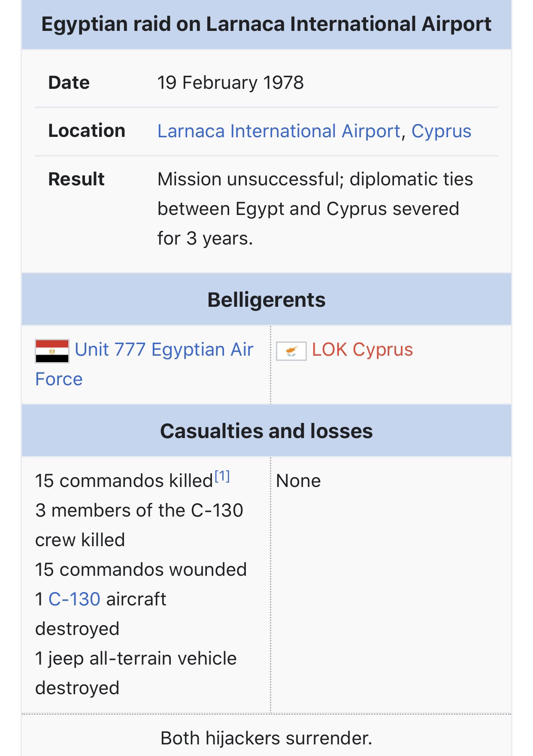Open the Unit 777 link
This screenshot has height=756, width=533.
(110, 350)
